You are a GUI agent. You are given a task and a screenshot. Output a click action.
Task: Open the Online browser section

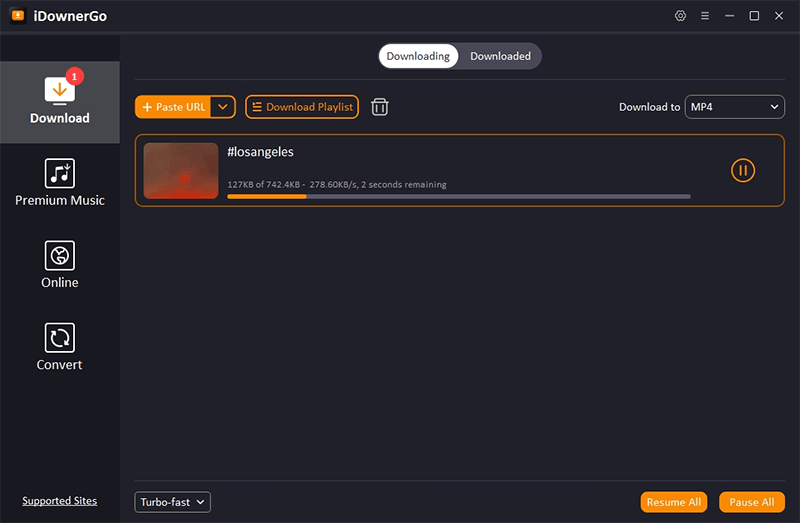(59, 265)
